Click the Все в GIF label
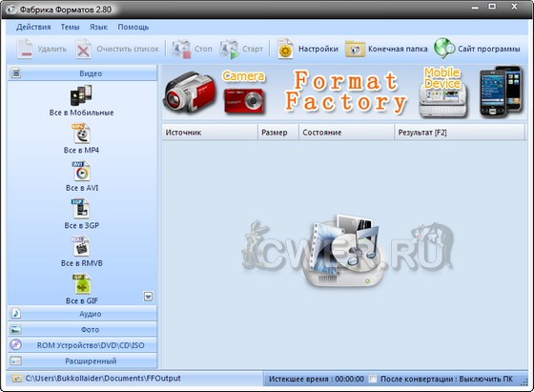 (x=82, y=300)
